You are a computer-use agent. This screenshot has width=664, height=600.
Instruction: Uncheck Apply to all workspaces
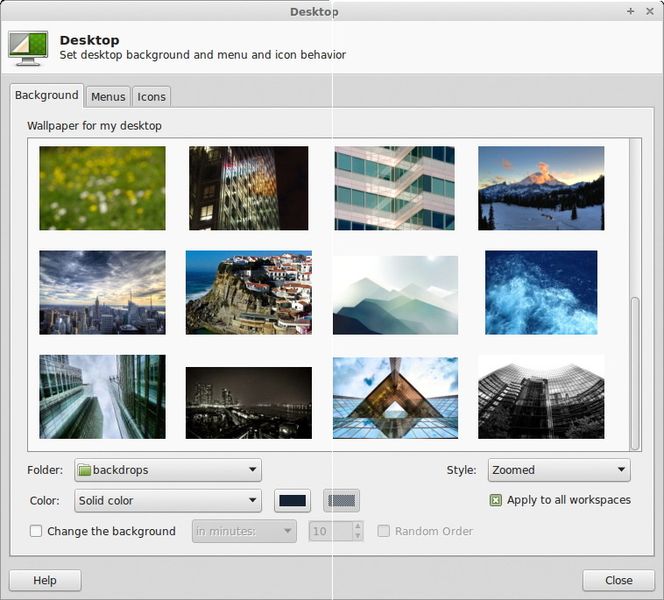click(495, 500)
